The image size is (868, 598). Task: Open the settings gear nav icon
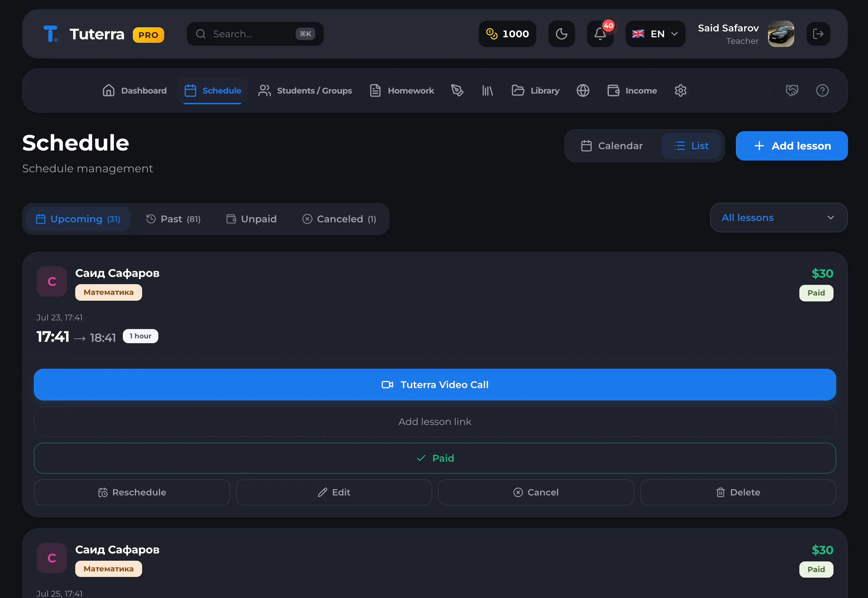[680, 90]
